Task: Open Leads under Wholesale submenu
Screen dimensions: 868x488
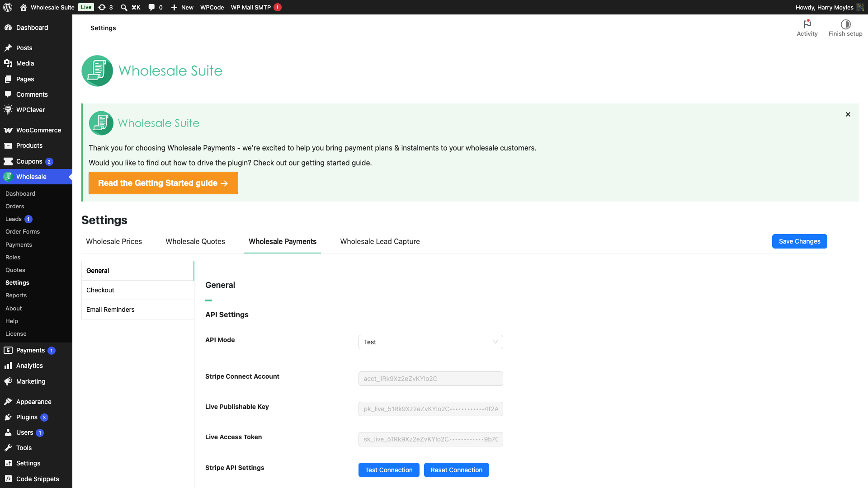Action: (x=14, y=219)
